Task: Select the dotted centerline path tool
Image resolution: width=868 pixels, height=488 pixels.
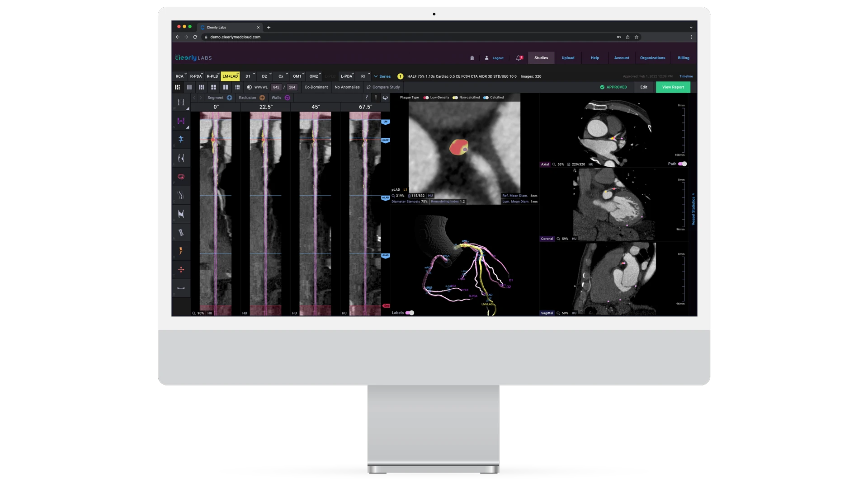Action: coord(181,195)
